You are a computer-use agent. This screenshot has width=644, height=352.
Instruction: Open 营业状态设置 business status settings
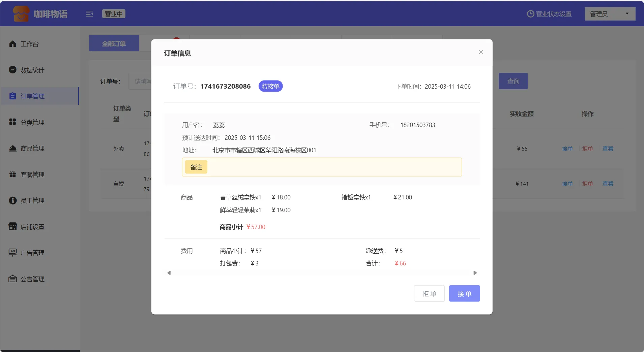(549, 14)
